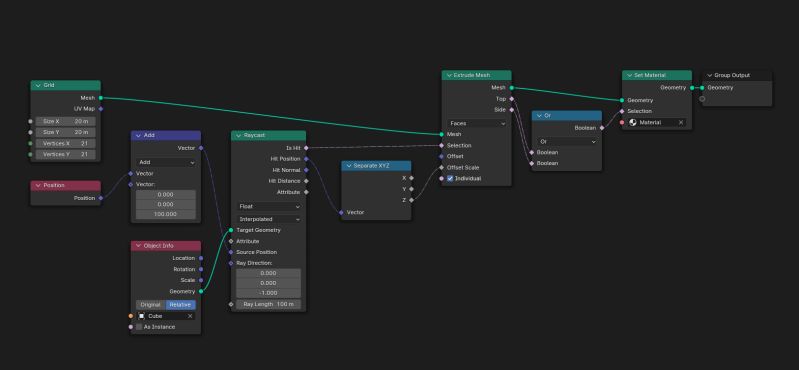799x370 pixels.
Task: Click the Or node Boolean output socket
Action: (x=602, y=128)
